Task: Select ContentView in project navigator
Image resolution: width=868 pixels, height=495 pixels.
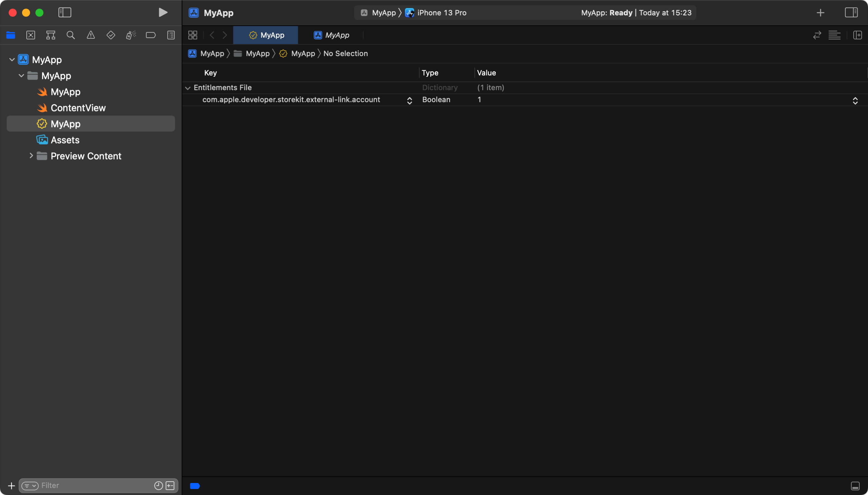Action: pyautogui.click(x=78, y=108)
